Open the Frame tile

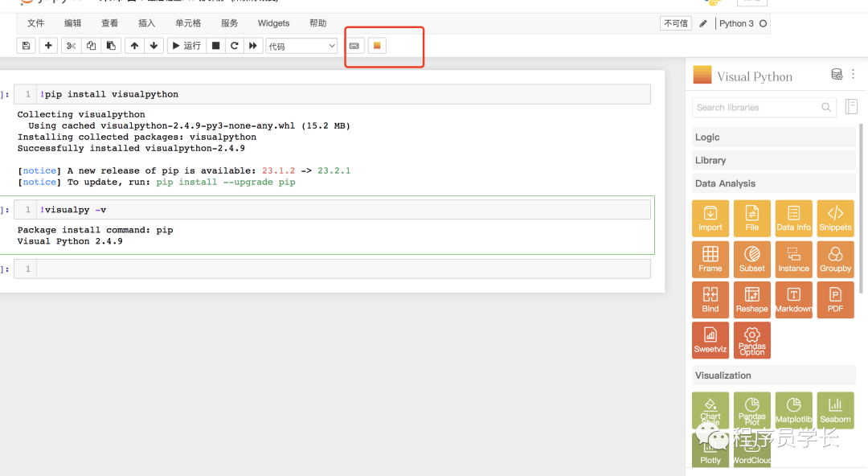[710, 260]
